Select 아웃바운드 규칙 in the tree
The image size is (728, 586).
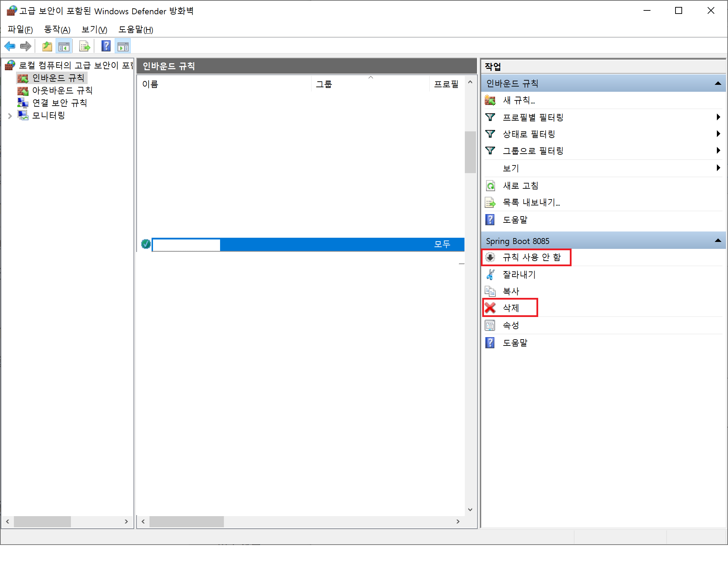tap(62, 91)
